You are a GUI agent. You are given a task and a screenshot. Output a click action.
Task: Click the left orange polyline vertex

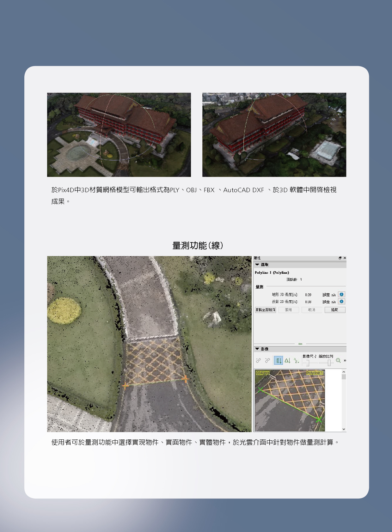[x=125, y=385]
